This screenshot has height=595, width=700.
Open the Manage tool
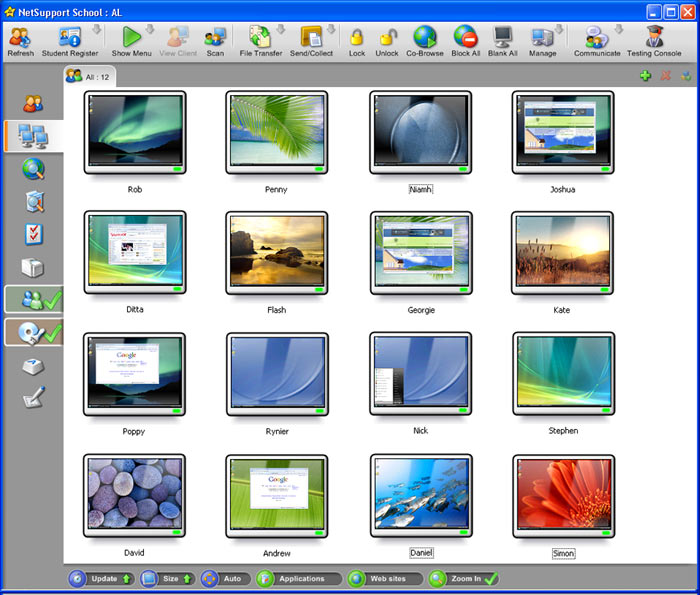[x=542, y=42]
